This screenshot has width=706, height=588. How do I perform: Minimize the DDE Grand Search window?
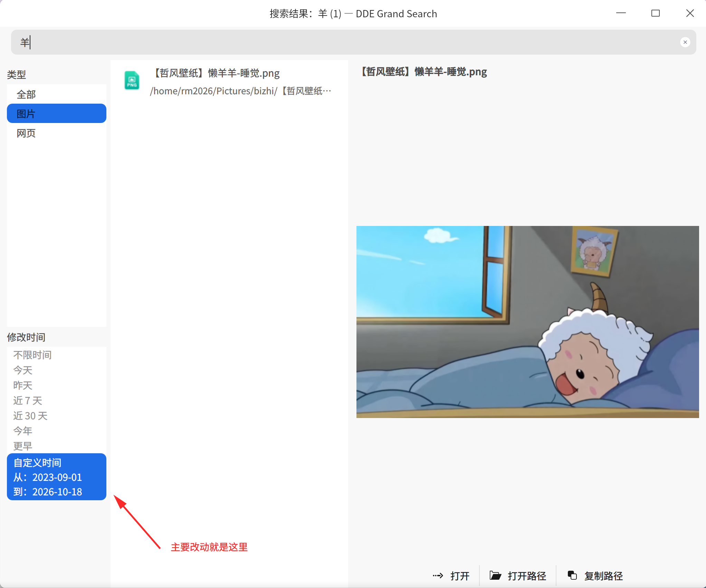[621, 13]
